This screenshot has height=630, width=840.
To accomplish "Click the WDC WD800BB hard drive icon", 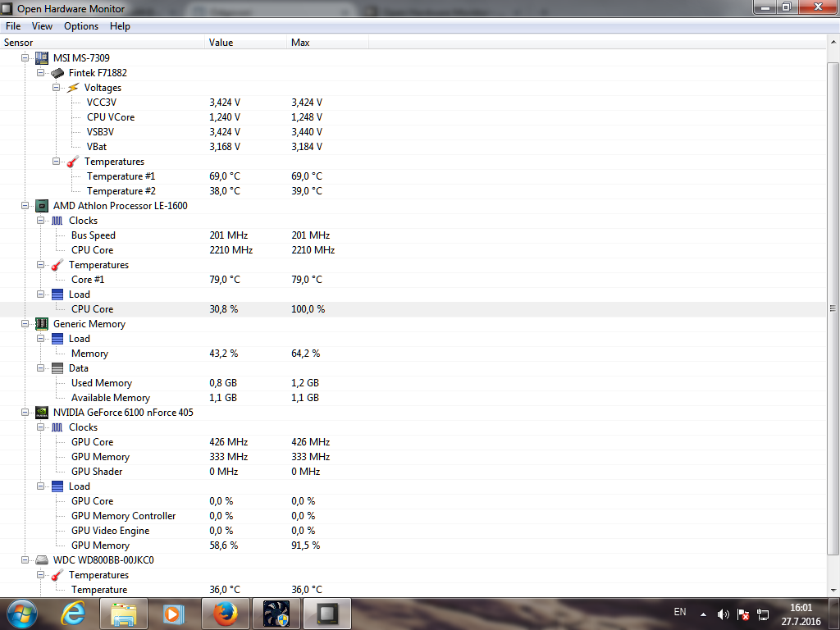I will pyautogui.click(x=42, y=560).
